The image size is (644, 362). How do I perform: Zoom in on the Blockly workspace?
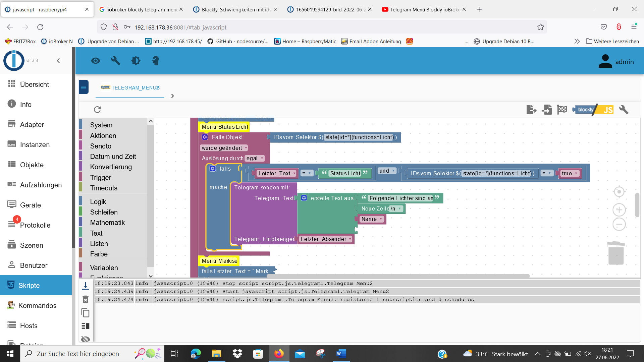coord(619,210)
